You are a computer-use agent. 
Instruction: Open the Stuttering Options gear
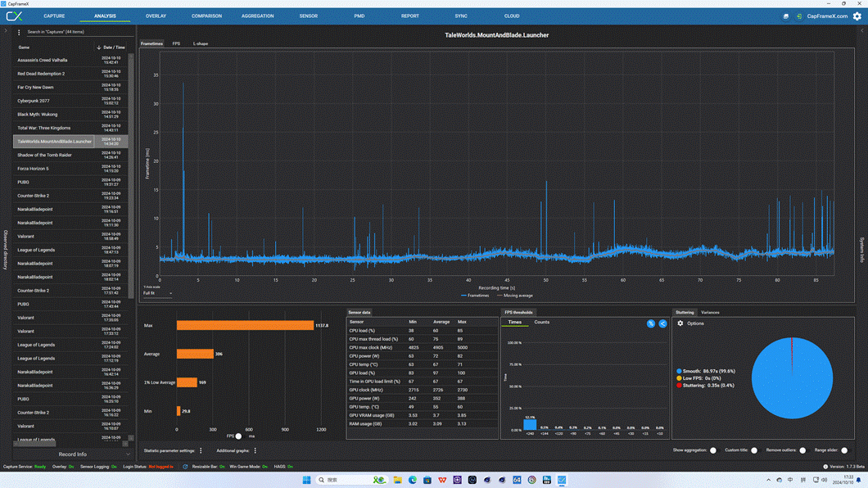[680, 323]
